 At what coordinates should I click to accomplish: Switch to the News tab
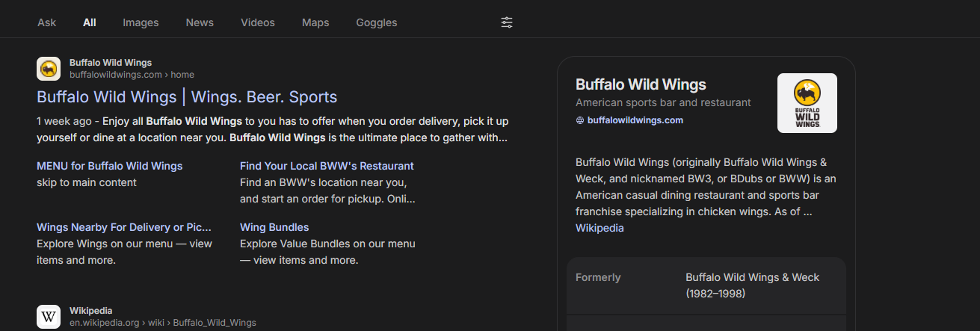(200, 22)
